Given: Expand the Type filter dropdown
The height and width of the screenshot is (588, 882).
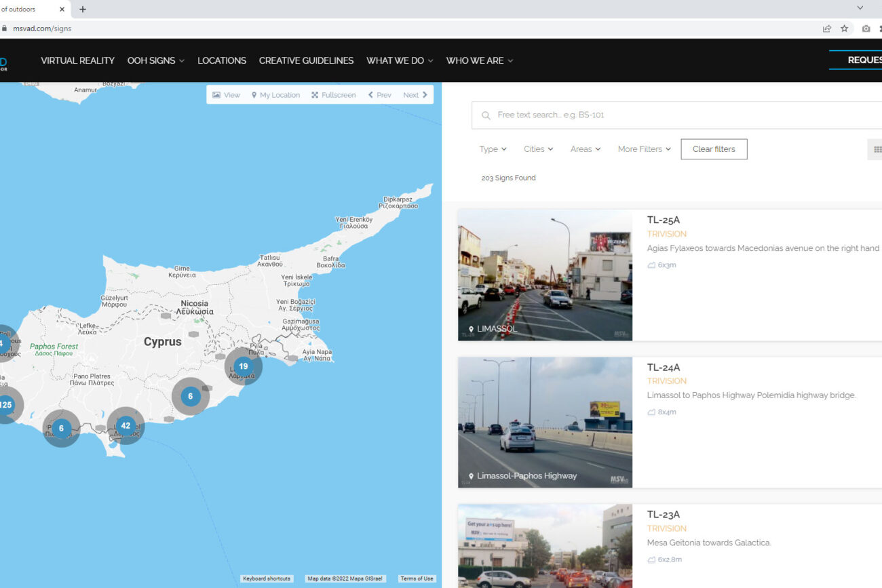Looking at the screenshot, I should click(493, 149).
